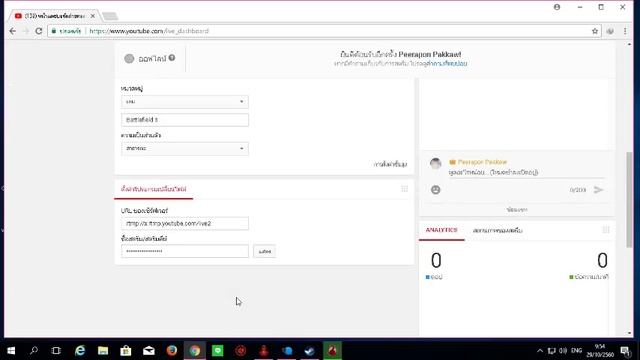Screen dimensions: 640x360
Task: Reveal the stream key with the show button
Action: point(264,251)
